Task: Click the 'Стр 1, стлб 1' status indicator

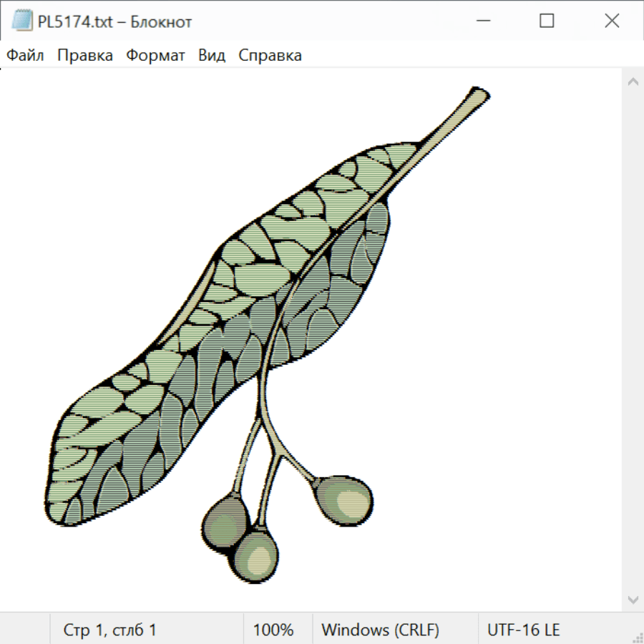Action: [x=110, y=630]
